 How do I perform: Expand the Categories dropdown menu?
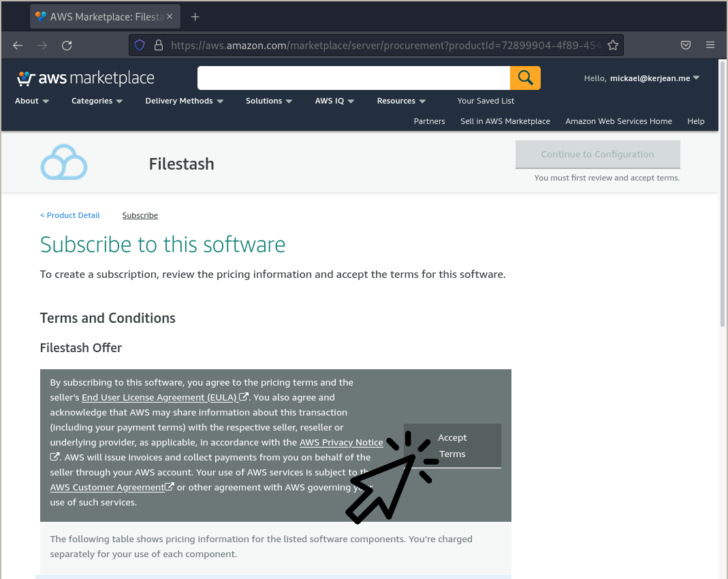97,101
